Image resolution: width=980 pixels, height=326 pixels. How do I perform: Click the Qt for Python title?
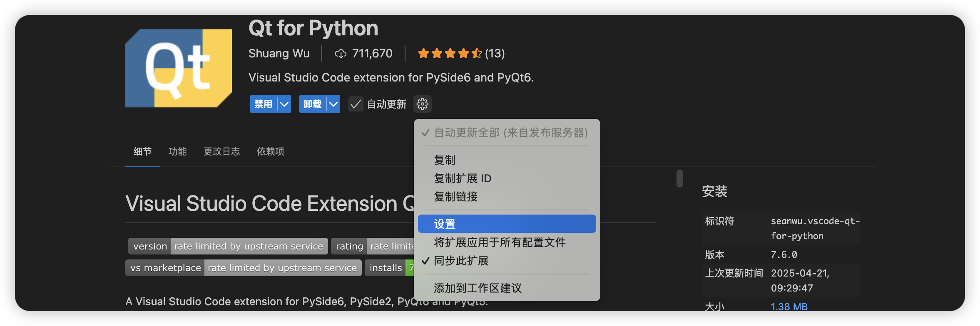(313, 28)
